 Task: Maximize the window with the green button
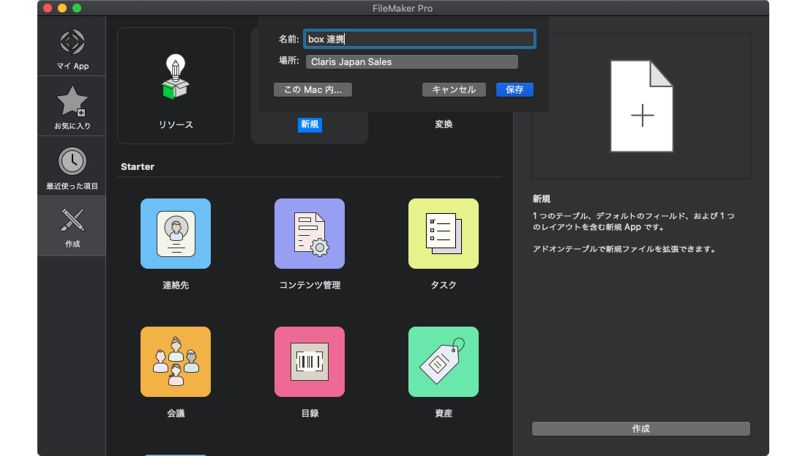(x=77, y=8)
